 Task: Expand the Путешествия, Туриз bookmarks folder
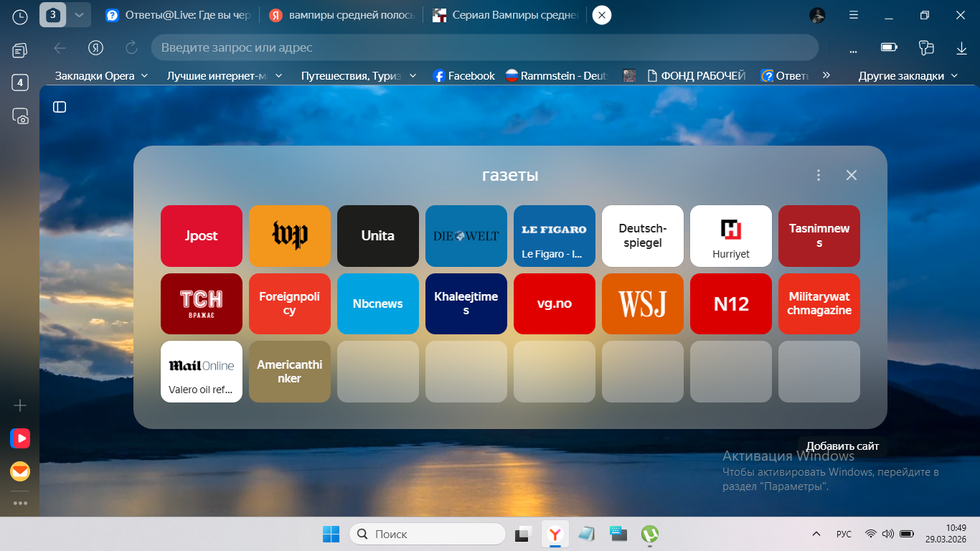[x=359, y=75]
